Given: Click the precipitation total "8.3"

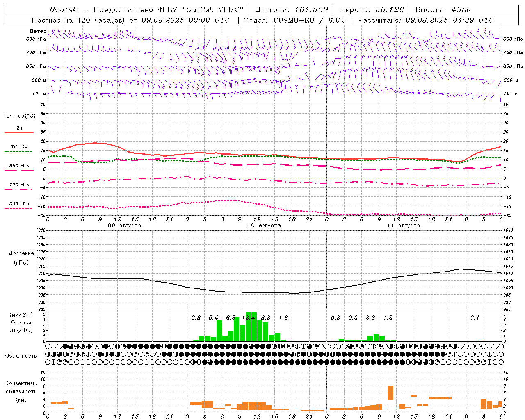Looking at the screenshot, I should click(x=266, y=317).
